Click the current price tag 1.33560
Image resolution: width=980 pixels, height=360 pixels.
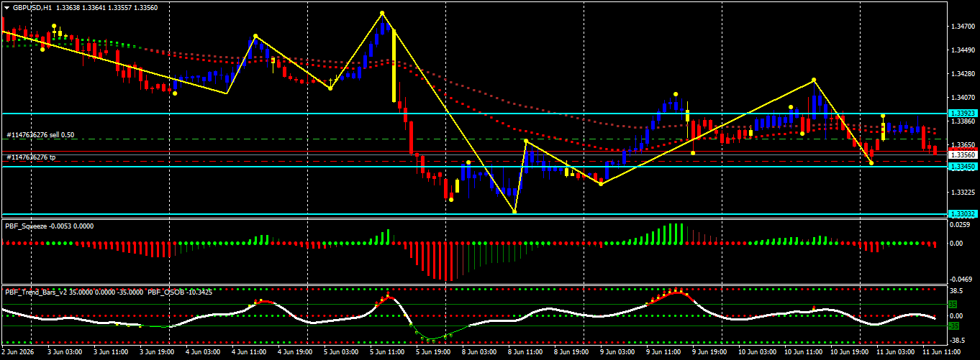[x=963, y=154]
